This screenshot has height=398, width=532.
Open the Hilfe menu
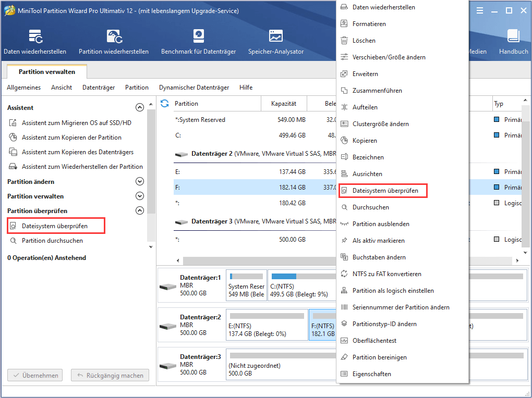[x=246, y=88]
